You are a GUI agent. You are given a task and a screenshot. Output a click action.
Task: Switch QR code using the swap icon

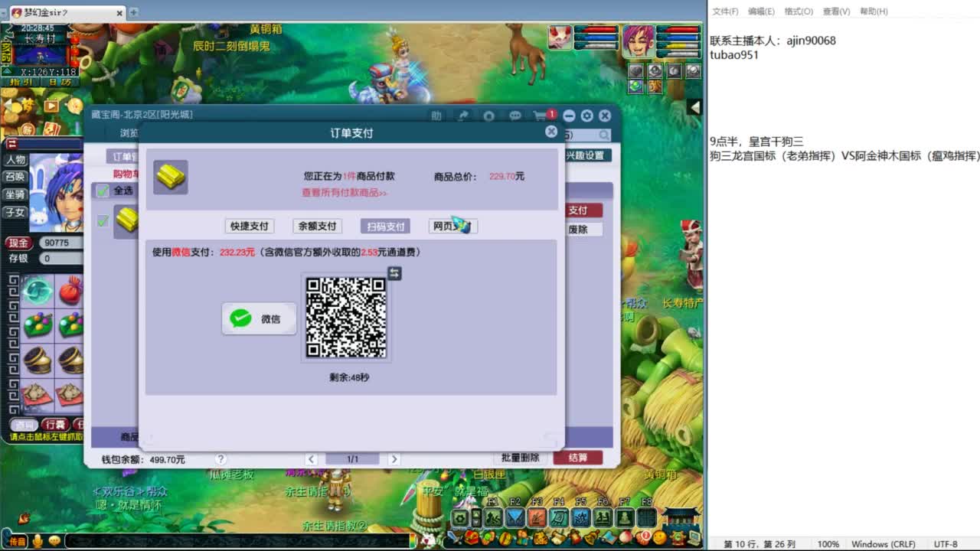coord(394,273)
